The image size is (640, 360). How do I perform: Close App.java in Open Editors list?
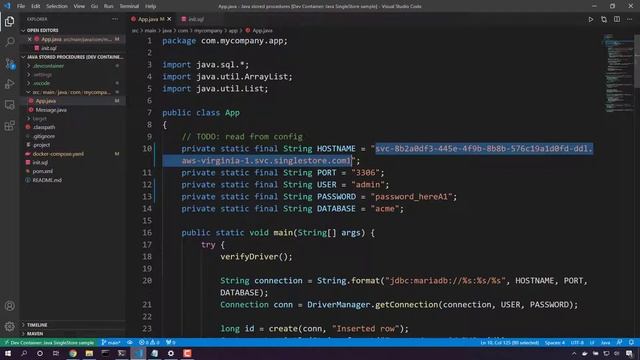[x=29, y=39]
